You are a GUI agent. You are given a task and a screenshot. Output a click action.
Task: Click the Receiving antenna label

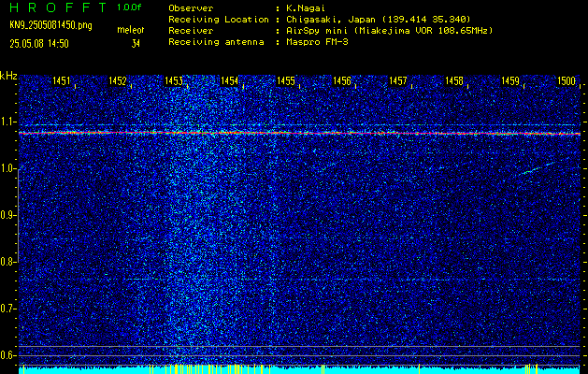click(x=216, y=42)
